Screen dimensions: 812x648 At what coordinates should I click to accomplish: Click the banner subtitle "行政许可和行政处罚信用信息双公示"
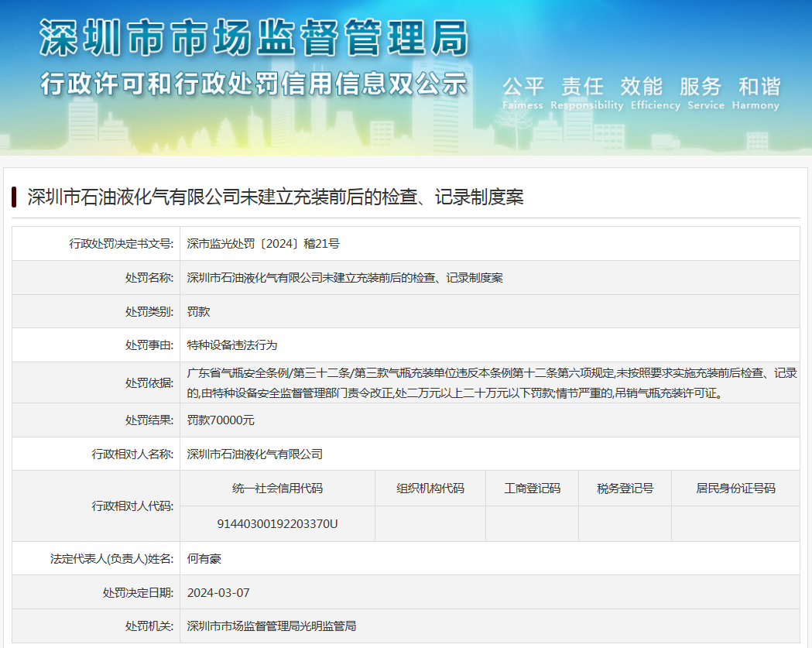pyautogui.click(x=254, y=84)
